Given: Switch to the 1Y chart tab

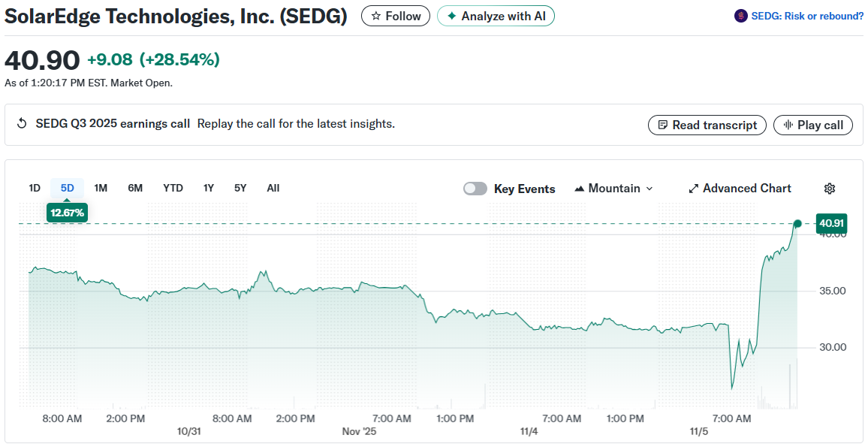Looking at the screenshot, I should 209,188.
